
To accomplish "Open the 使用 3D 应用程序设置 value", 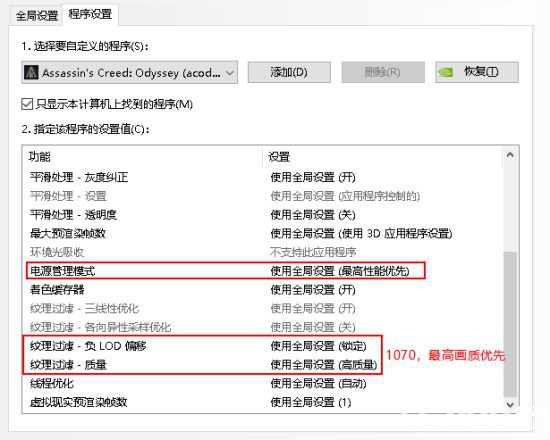I will point(361,234).
